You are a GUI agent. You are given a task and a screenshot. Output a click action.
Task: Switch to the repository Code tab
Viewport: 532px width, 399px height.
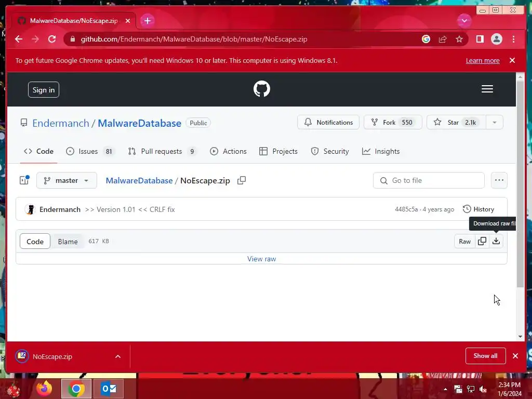pyautogui.click(x=38, y=151)
